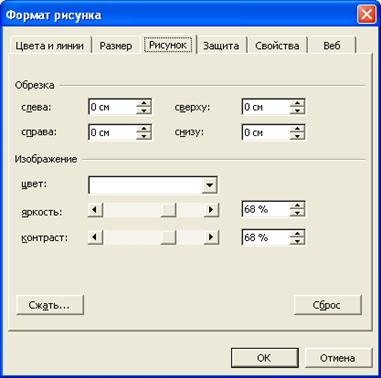
Task: Open the цвет dropdown list
Action: coord(210,185)
